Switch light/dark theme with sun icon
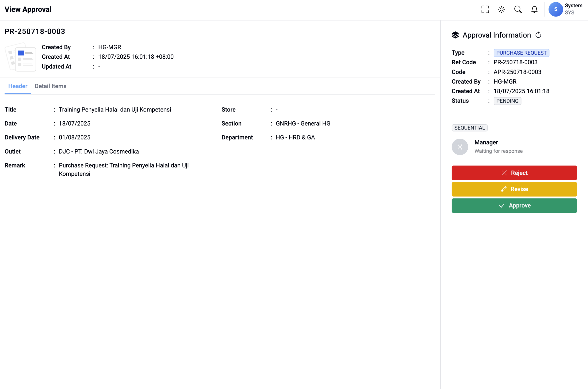The height and width of the screenshot is (389, 588). (x=501, y=9)
